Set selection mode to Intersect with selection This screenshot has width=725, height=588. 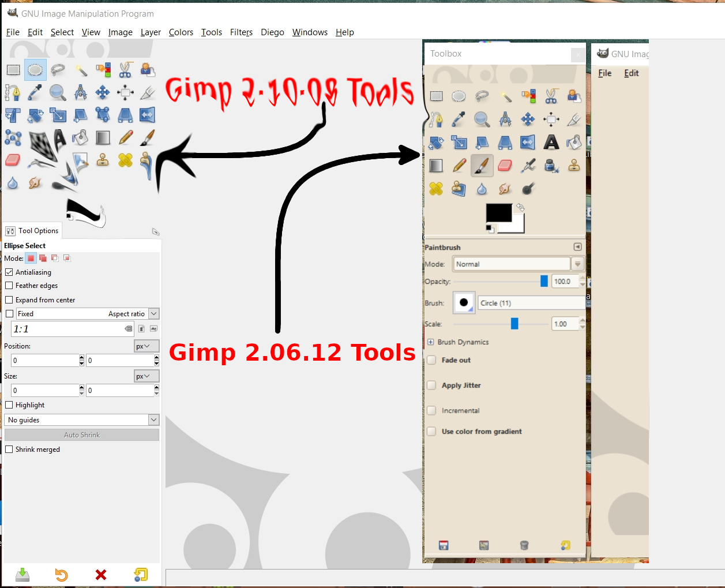click(67, 259)
